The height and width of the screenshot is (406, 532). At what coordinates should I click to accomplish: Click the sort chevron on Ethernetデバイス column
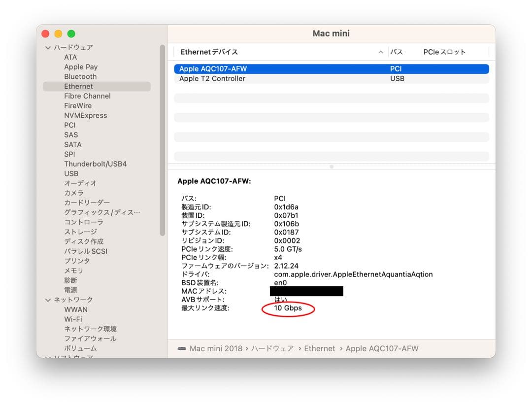(381, 52)
